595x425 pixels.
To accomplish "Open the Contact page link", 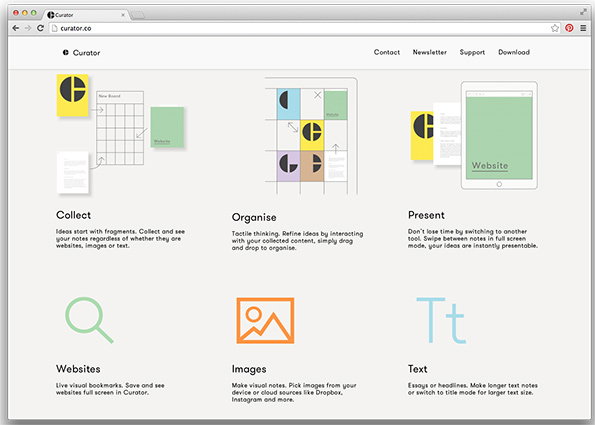I will (x=387, y=52).
